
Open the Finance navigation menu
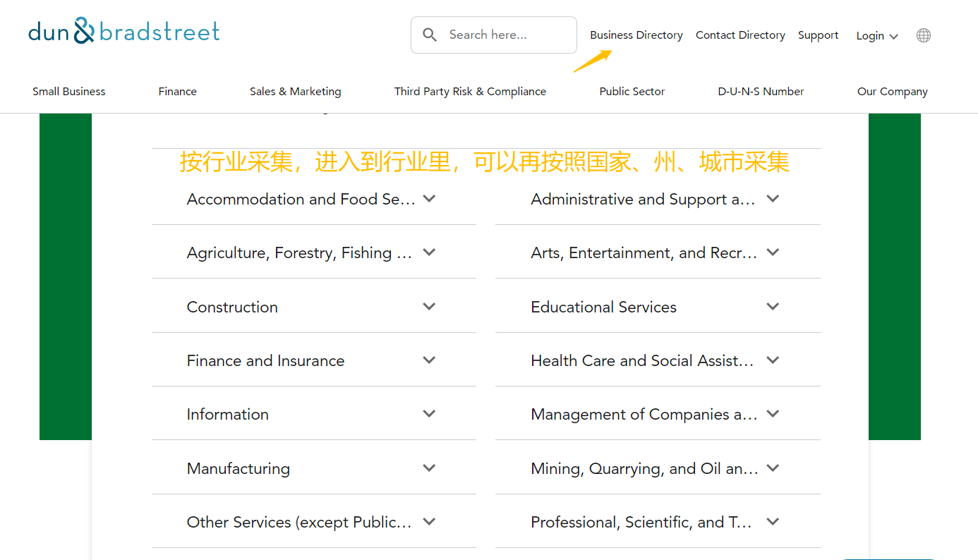coord(178,92)
